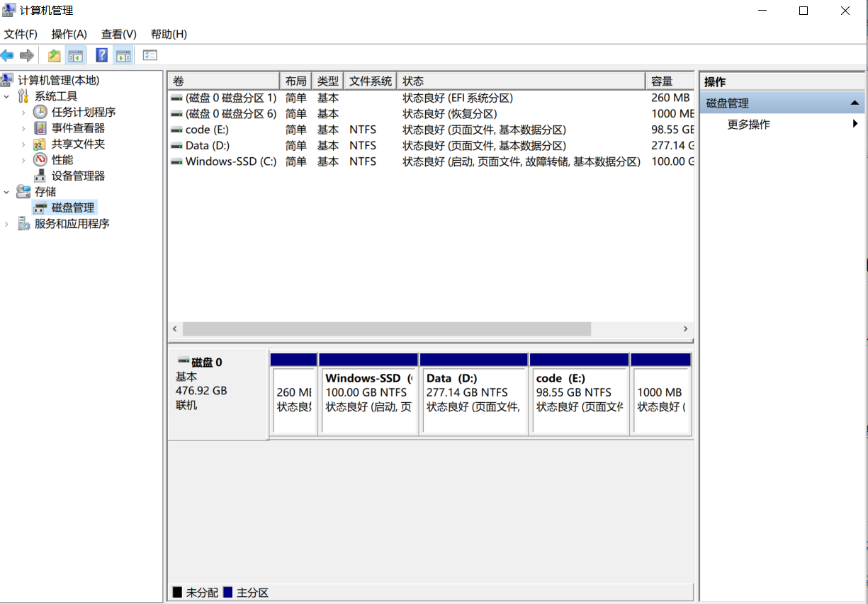The width and height of the screenshot is (868, 604).
Task: Expand the 任务计划程序 tree node
Action: pyautogui.click(x=23, y=112)
